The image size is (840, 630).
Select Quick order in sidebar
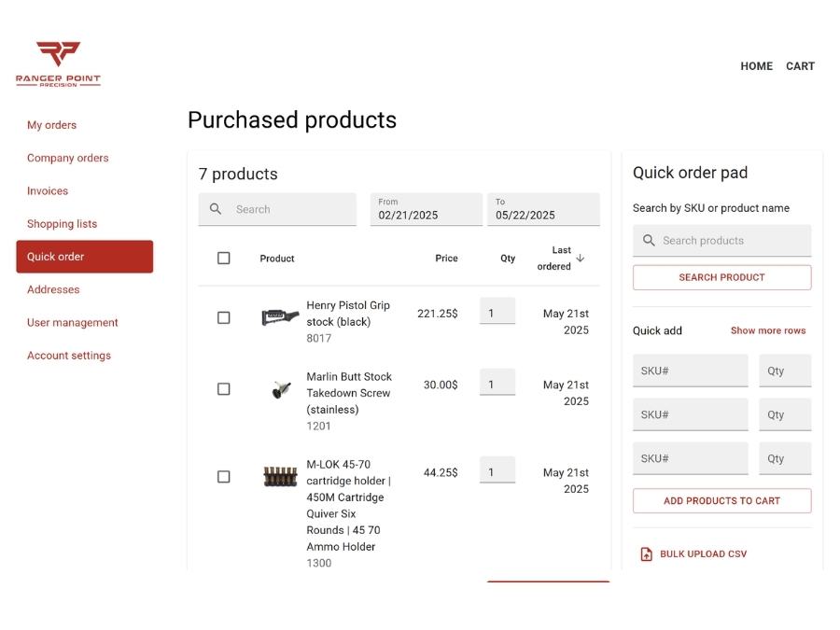(85, 257)
